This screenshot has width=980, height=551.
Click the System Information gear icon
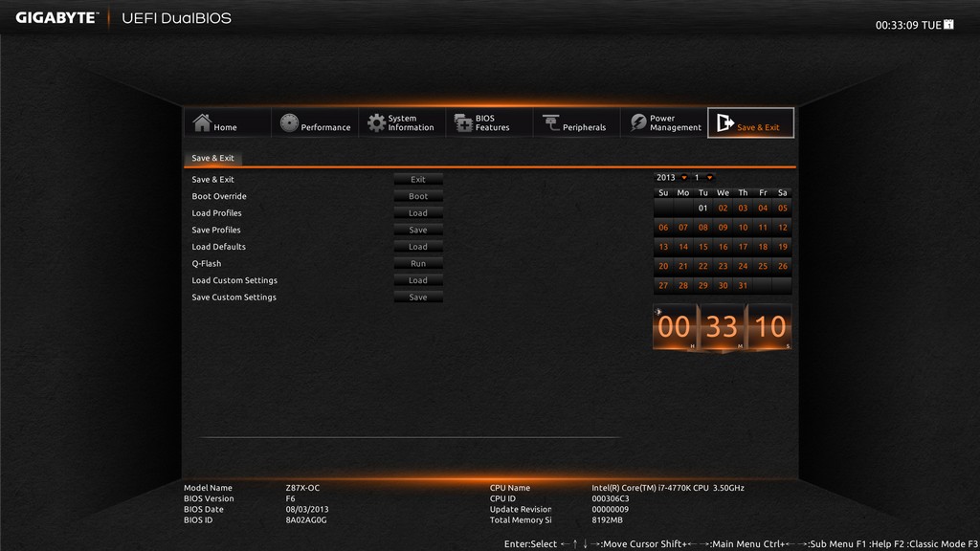[x=376, y=122]
